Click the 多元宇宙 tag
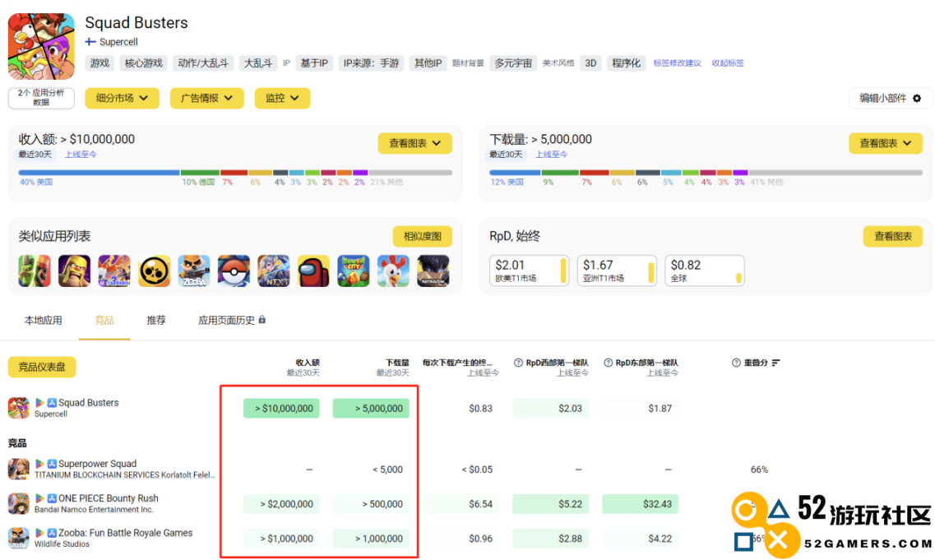This screenshot has height=560, width=935. click(513, 63)
